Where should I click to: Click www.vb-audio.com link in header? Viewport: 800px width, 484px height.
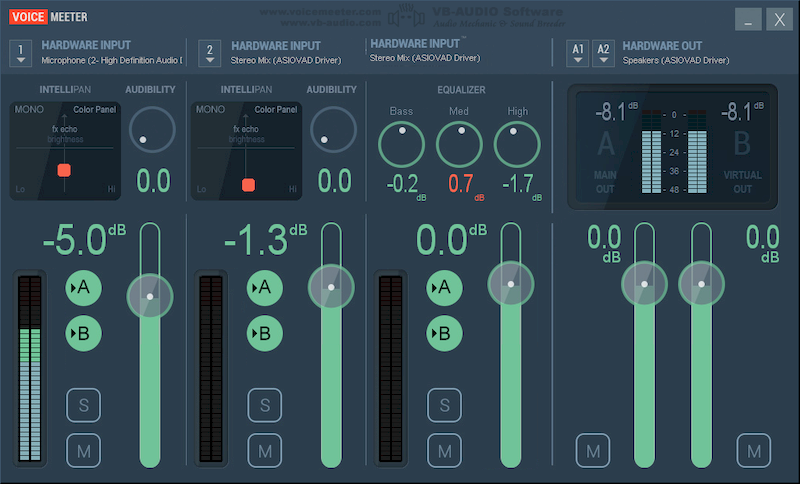click(331, 22)
